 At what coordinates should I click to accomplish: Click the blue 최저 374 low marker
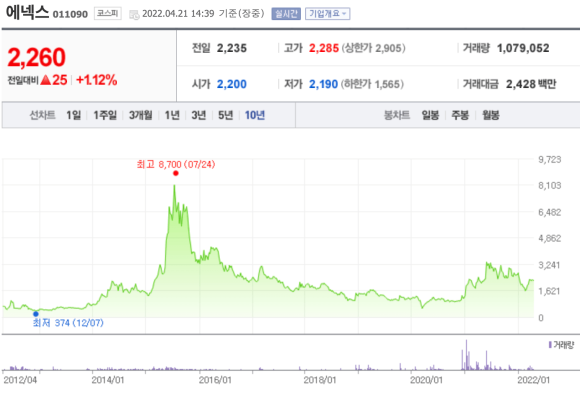point(36,314)
